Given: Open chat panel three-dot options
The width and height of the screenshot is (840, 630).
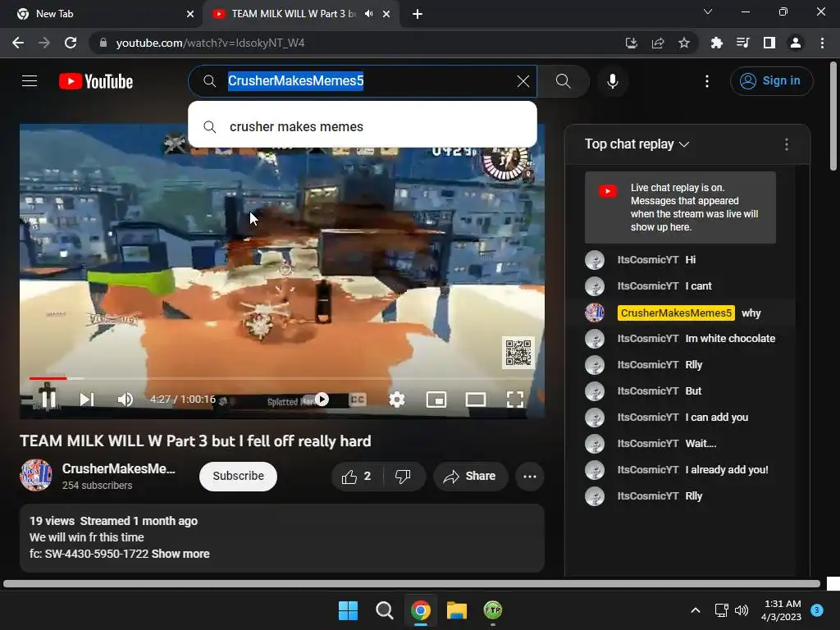Looking at the screenshot, I should [x=787, y=144].
